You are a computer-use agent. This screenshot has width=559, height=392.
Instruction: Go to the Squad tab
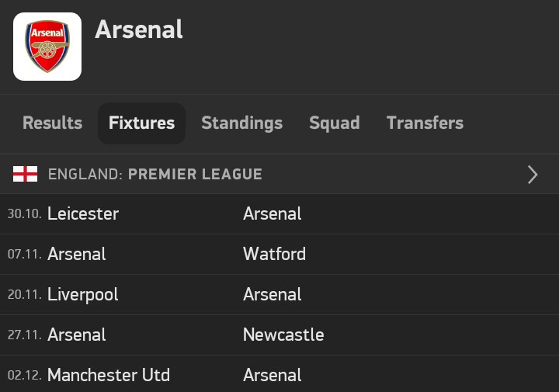point(334,123)
